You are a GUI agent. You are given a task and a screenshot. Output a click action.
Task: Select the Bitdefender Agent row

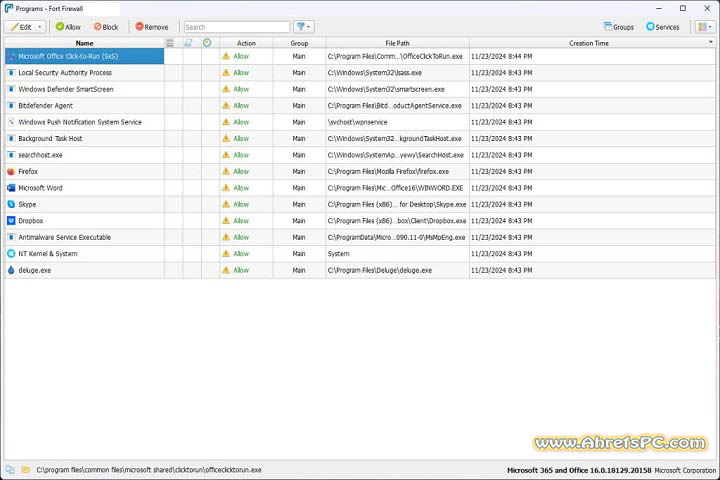click(360, 106)
